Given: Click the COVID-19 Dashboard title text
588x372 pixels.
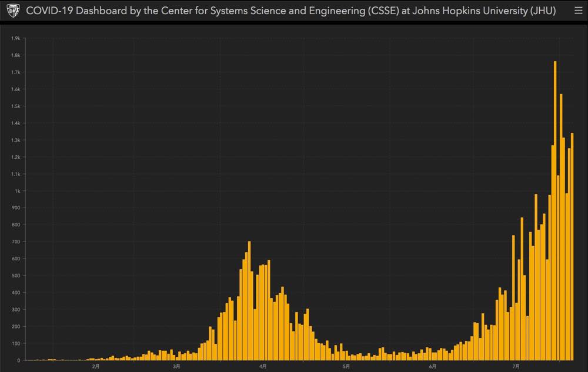Looking at the screenshot, I should tap(290, 11).
